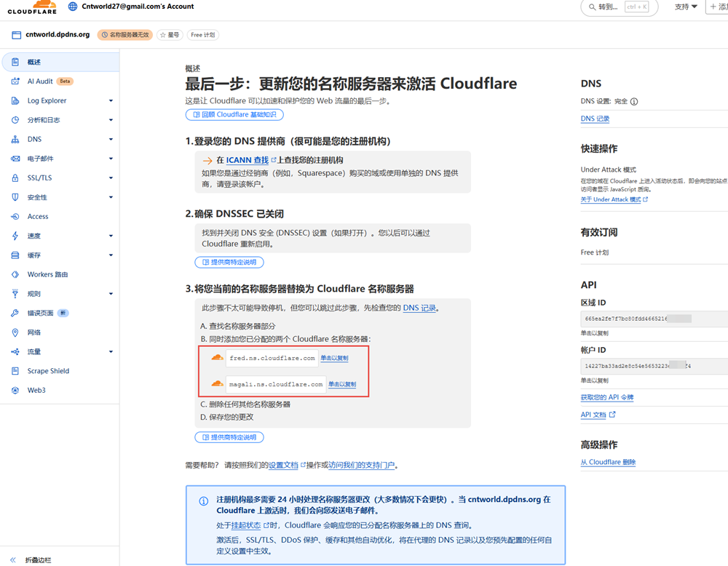Copy the fred.ns.cloudflare.com nameserver

click(334, 358)
